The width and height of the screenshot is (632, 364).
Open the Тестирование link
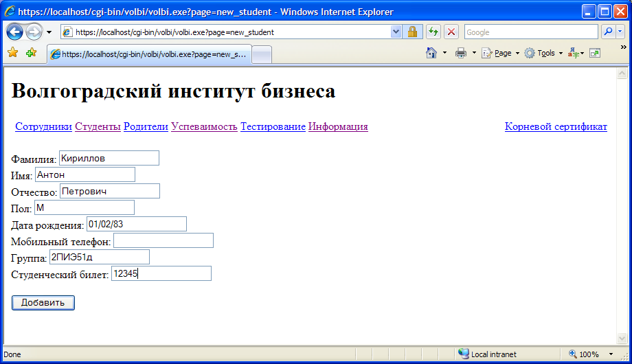tap(273, 126)
